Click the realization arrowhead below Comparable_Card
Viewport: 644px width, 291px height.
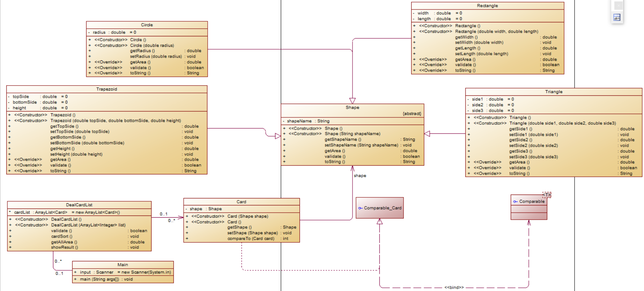tap(380, 221)
